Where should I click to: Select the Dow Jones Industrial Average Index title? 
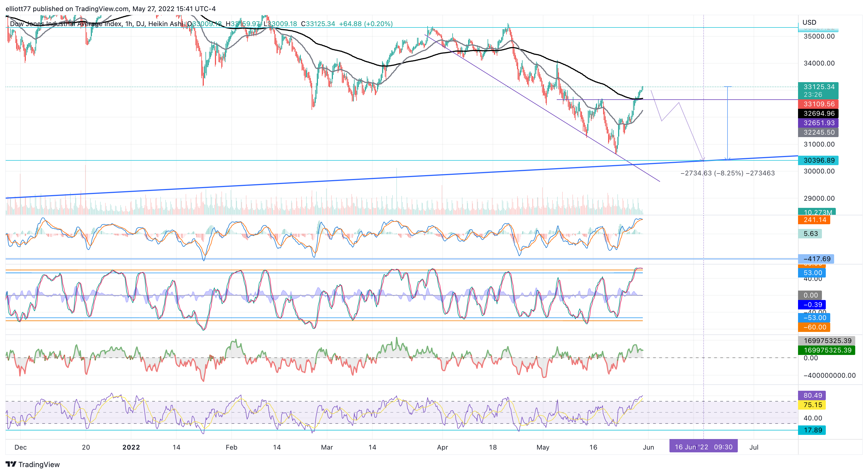coord(66,24)
